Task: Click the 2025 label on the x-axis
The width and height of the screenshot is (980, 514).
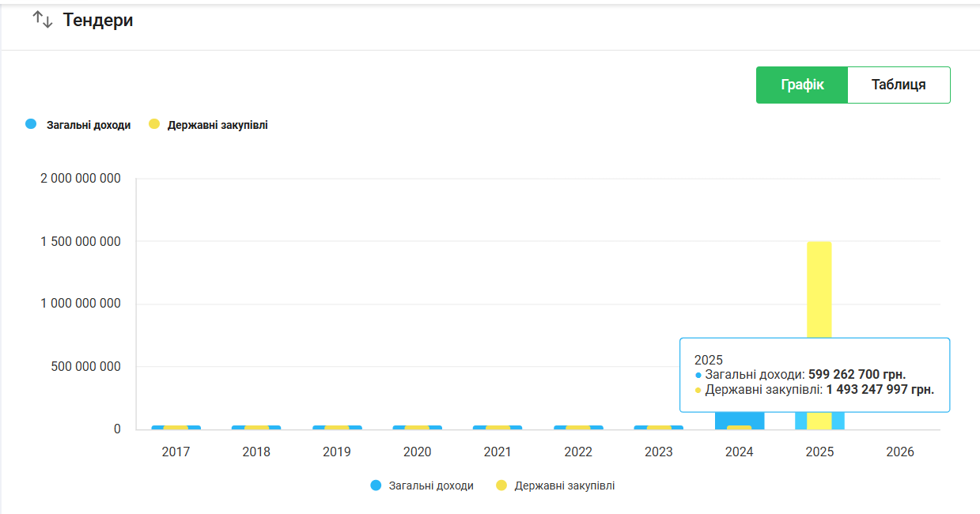Action: 819,452
